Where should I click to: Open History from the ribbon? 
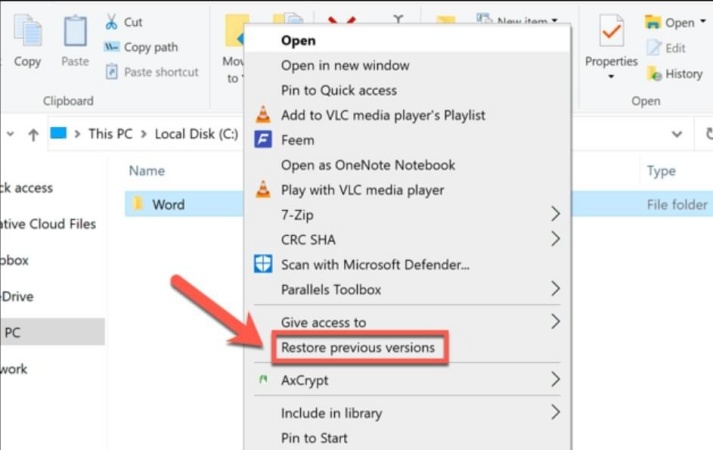coord(674,74)
